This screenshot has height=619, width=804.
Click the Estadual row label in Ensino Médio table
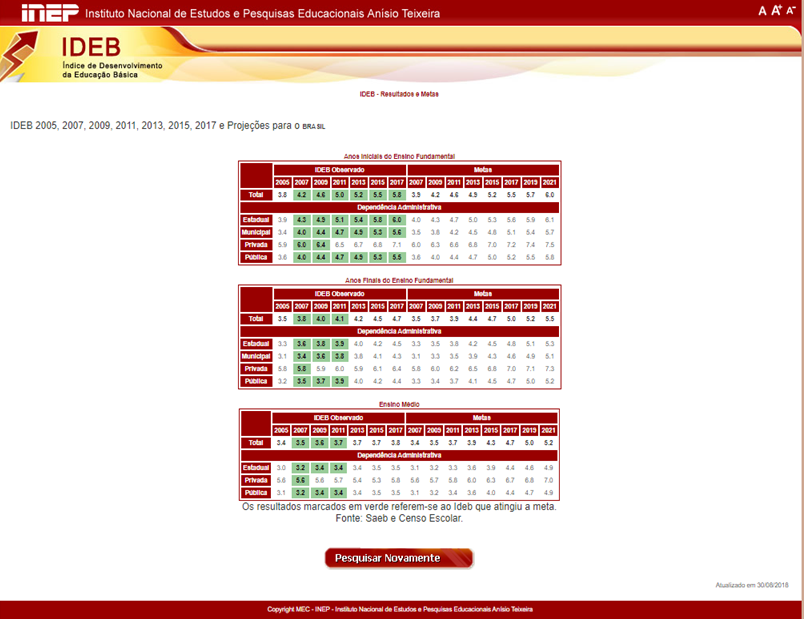[256, 468]
